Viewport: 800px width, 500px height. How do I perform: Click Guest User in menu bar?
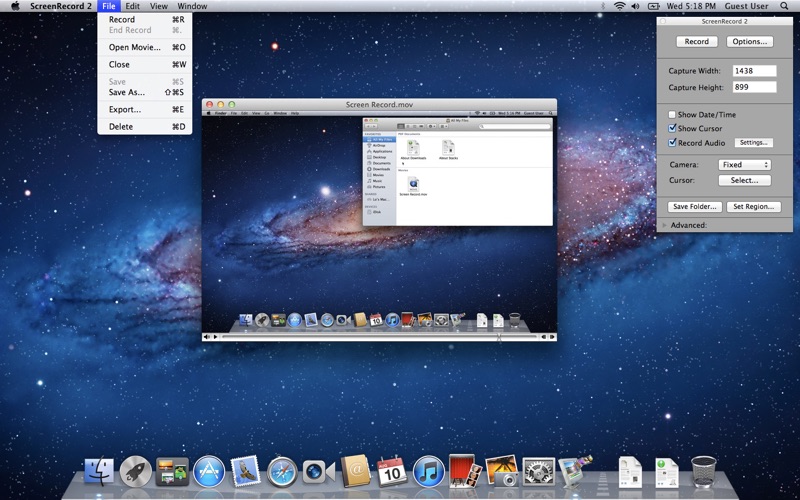click(746, 6)
